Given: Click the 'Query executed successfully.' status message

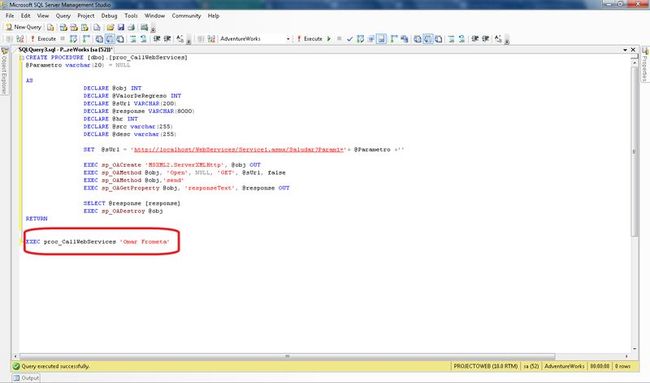Looking at the screenshot, I should (55, 366).
